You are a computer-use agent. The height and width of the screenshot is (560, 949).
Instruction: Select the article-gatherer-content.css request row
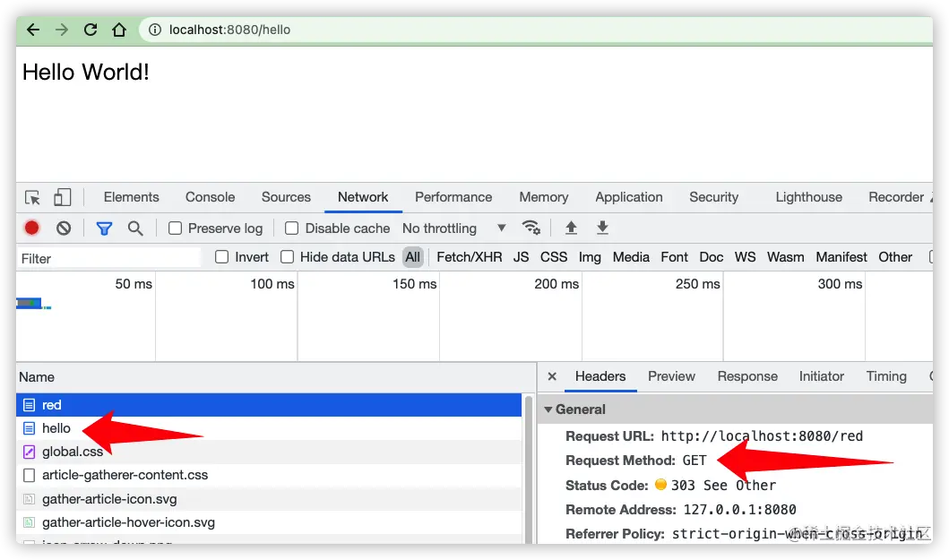[269, 475]
